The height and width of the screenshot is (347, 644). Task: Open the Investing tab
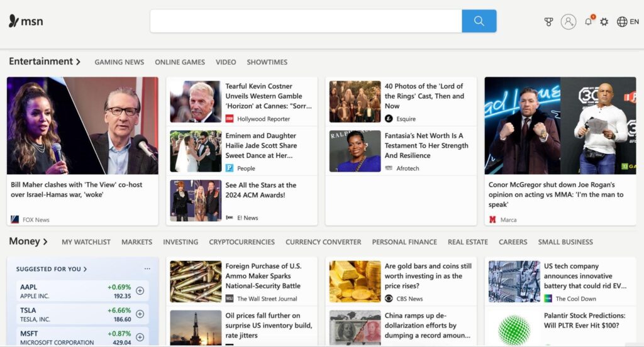tap(180, 242)
